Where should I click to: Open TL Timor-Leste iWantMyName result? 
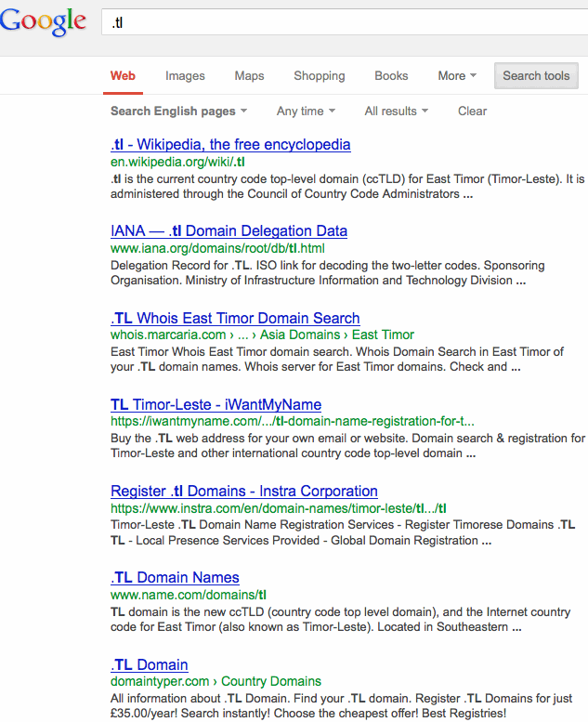coord(216,405)
